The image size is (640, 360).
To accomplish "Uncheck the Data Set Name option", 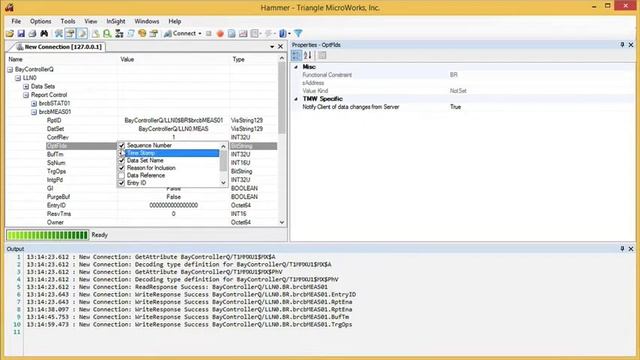I will [x=121, y=160].
